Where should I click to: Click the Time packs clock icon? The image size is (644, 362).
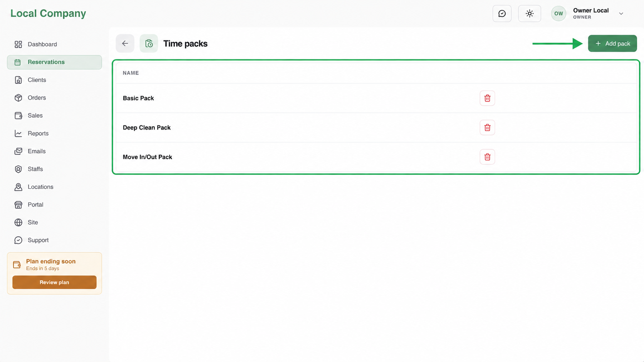[149, 43]
